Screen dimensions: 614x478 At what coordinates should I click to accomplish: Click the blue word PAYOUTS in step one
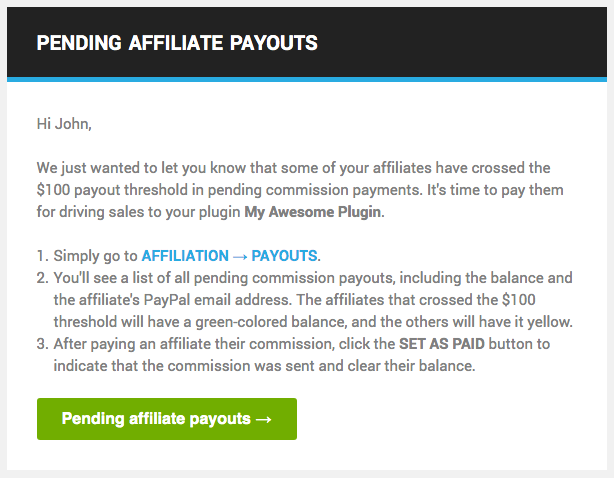point(284,256)
